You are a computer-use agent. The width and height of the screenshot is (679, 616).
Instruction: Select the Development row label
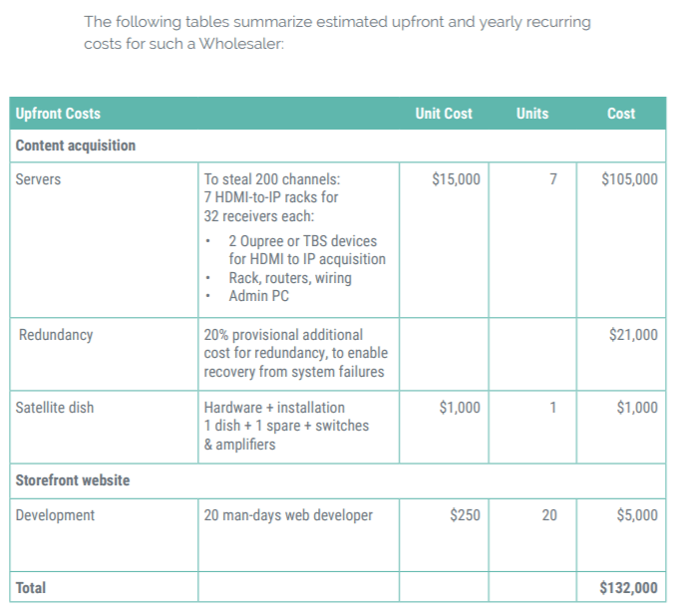tap(55, 515)
